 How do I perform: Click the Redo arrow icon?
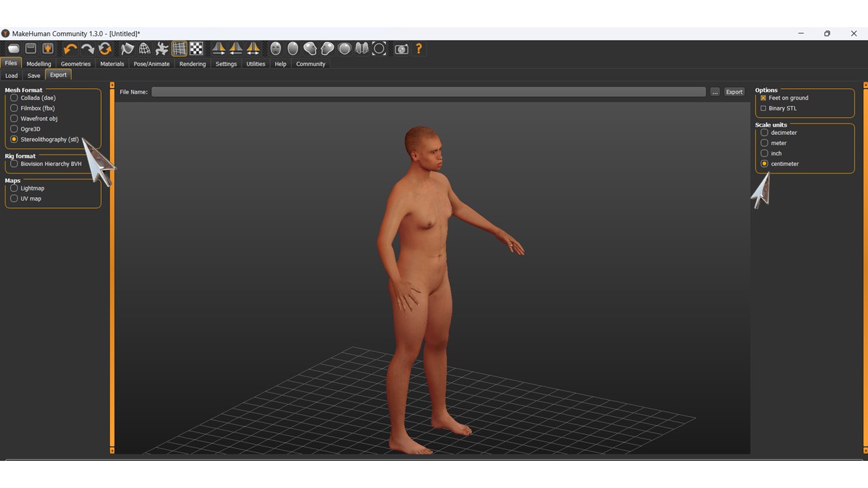(x=87, y=49)
